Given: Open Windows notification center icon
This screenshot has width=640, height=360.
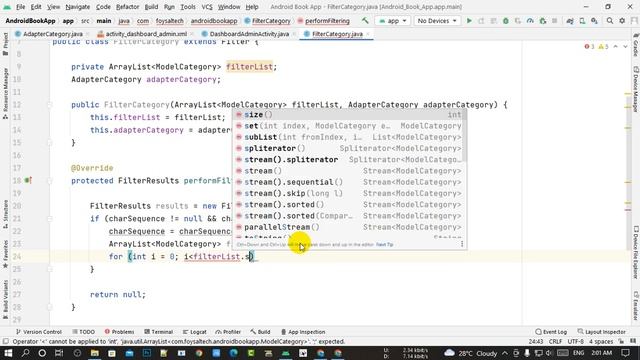Looking at the screenshot, I should pyautogui.click(x=625, y=353).
